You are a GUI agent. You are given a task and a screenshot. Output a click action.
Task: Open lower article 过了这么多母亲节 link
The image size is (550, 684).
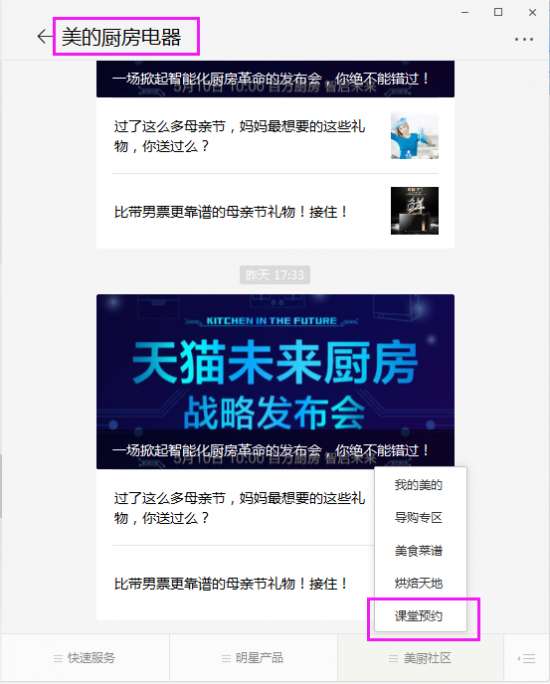click(x=239, y=508)
